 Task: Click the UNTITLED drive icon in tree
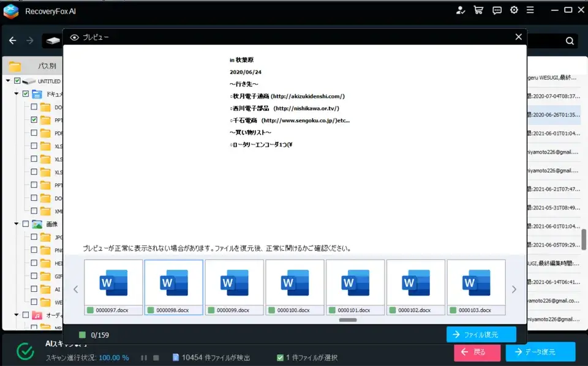pos(29,81)
